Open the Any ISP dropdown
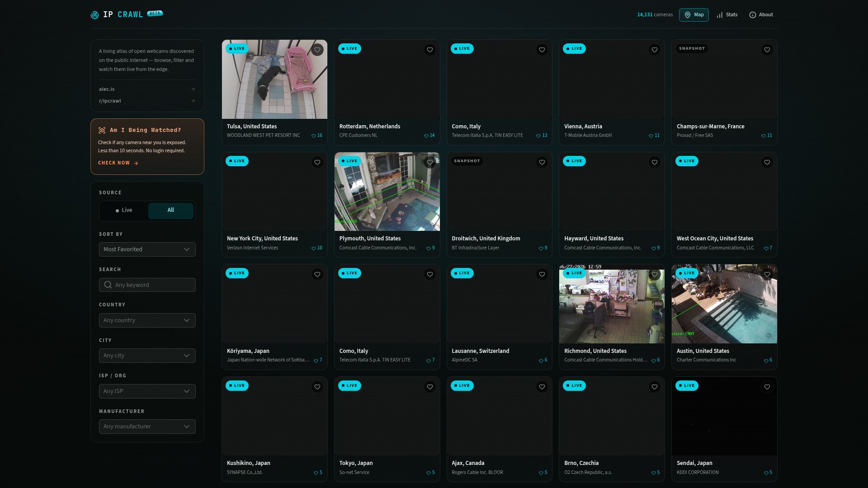 pos(147,391)
